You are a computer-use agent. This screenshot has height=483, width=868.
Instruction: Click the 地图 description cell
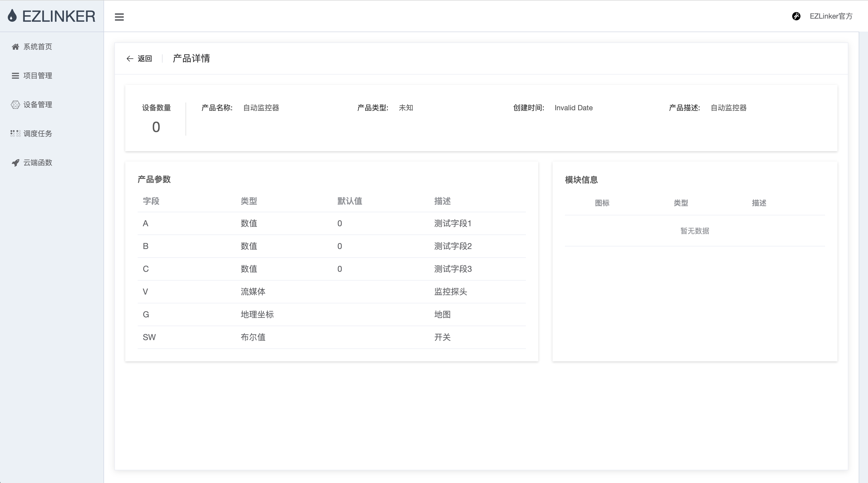pyautogui.click(x=443, y=314)
